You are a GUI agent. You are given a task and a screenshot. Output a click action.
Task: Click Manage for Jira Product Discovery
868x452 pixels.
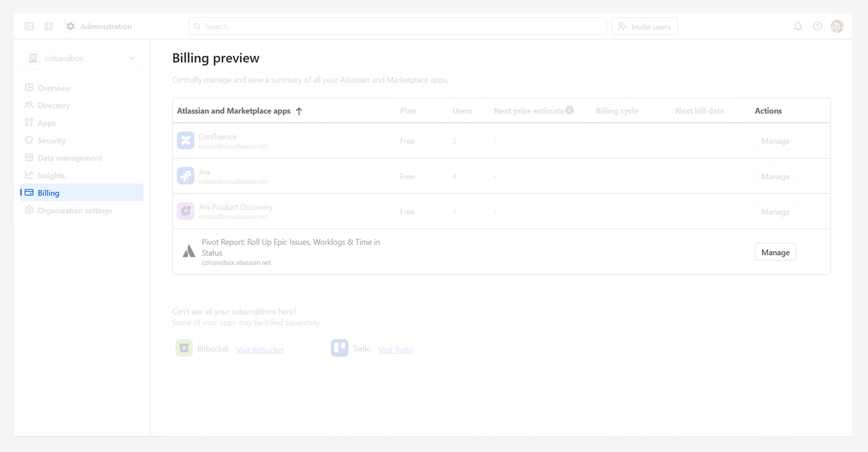click(x=775, y=212)
